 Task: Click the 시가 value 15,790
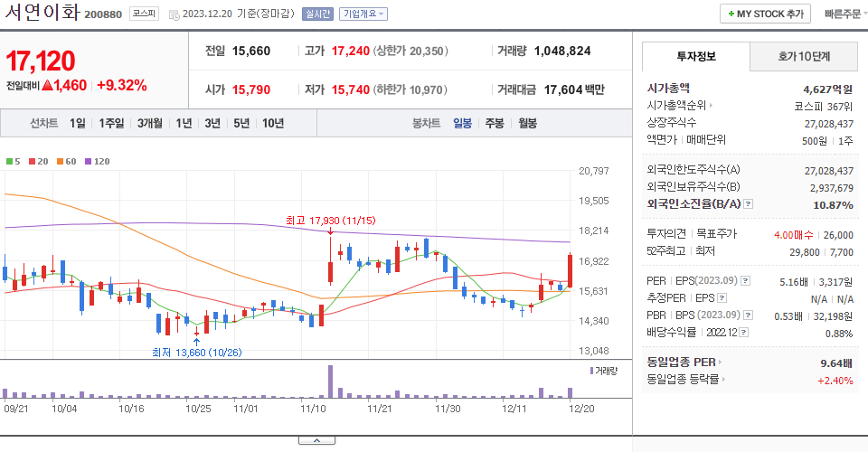coord(251,89)
